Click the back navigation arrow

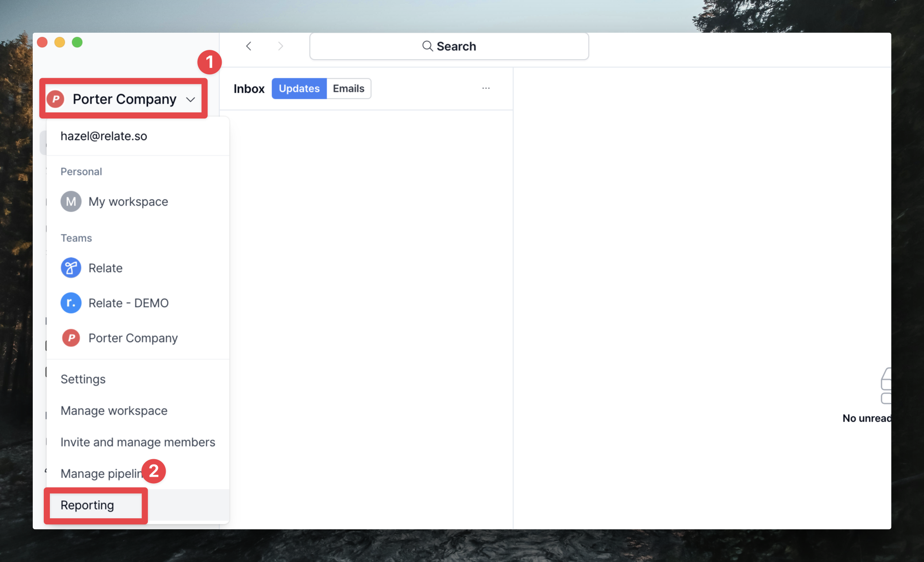pyautogui.click(x=249, y=46)
